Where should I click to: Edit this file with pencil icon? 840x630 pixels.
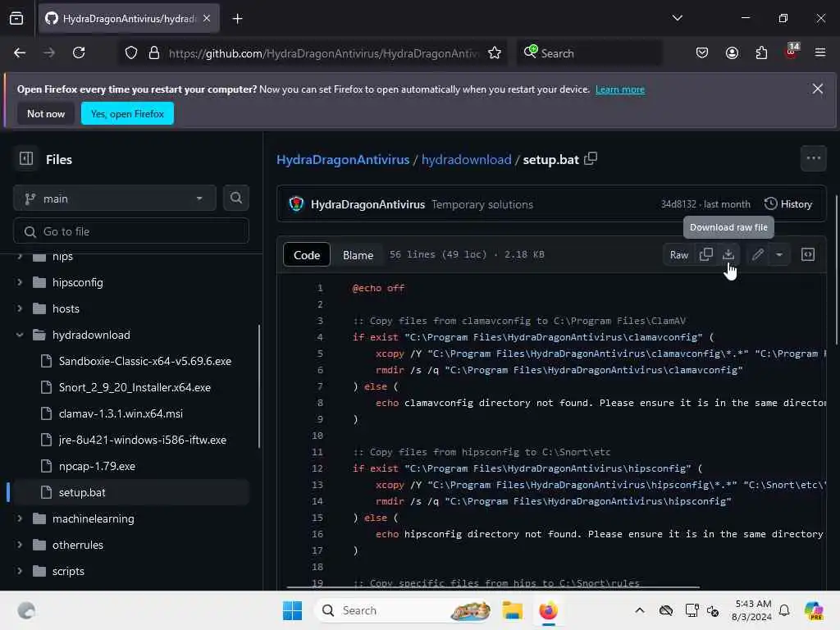pyautogui.click(x=757, y=254)
